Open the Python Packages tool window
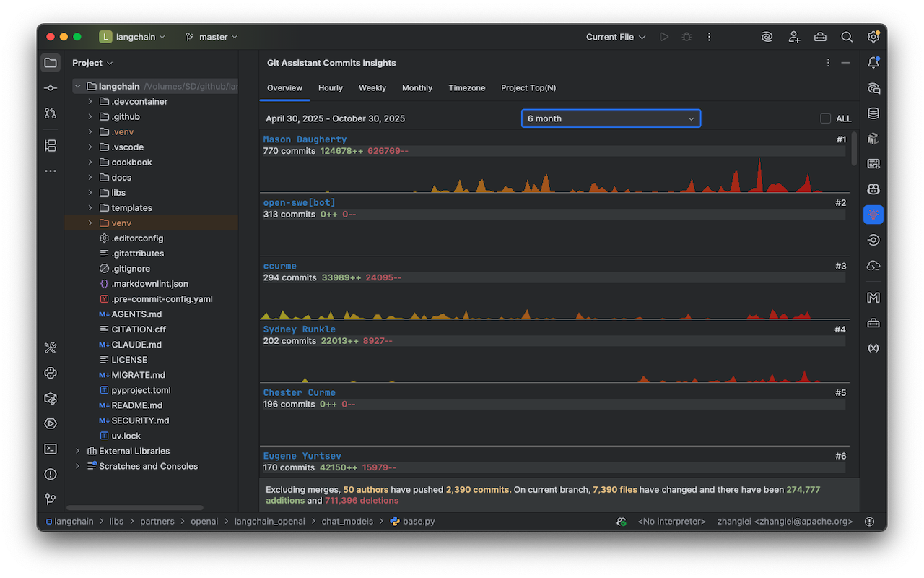 [x=50, y=398]
